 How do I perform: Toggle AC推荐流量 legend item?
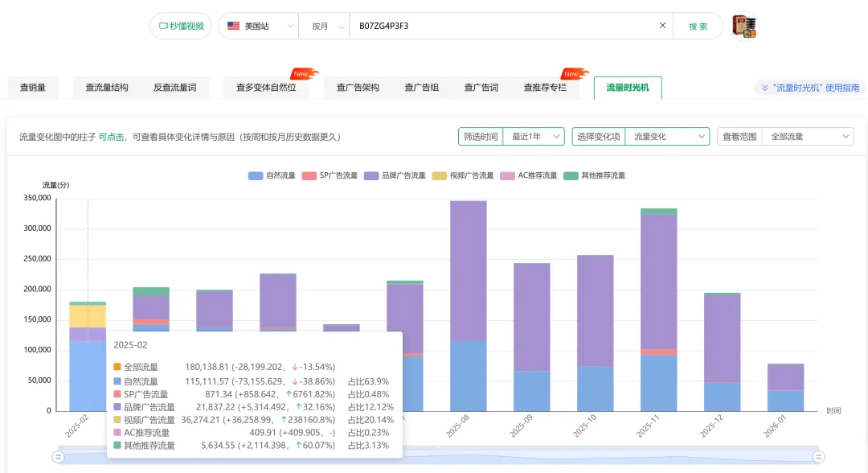529,175
